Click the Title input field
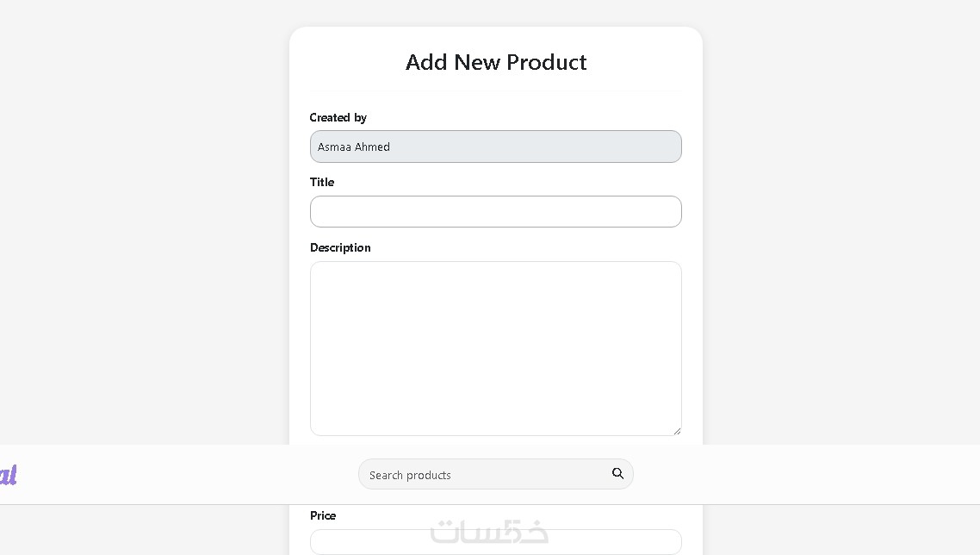 (495, 212)
